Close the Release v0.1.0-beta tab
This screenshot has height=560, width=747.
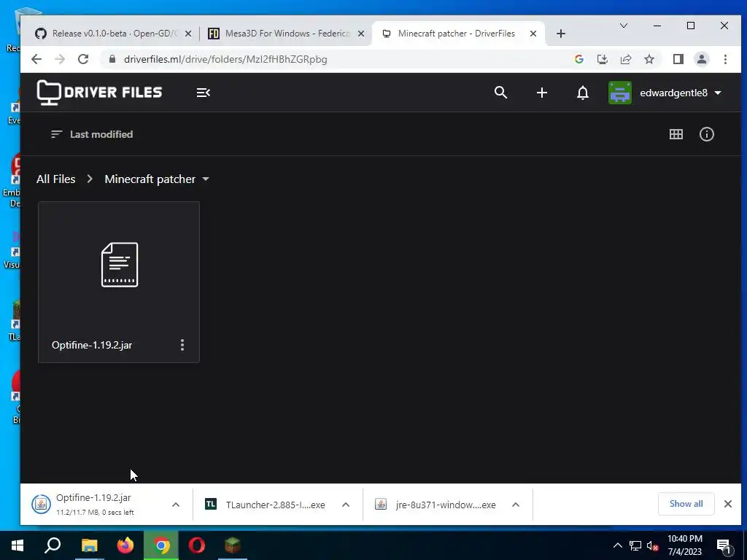tap(188, 34)
